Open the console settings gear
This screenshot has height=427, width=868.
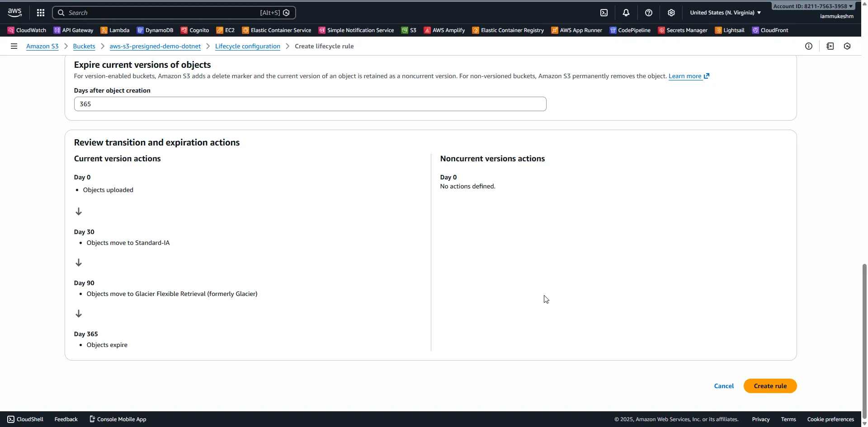pyautogui.click(x=671, y=12)
